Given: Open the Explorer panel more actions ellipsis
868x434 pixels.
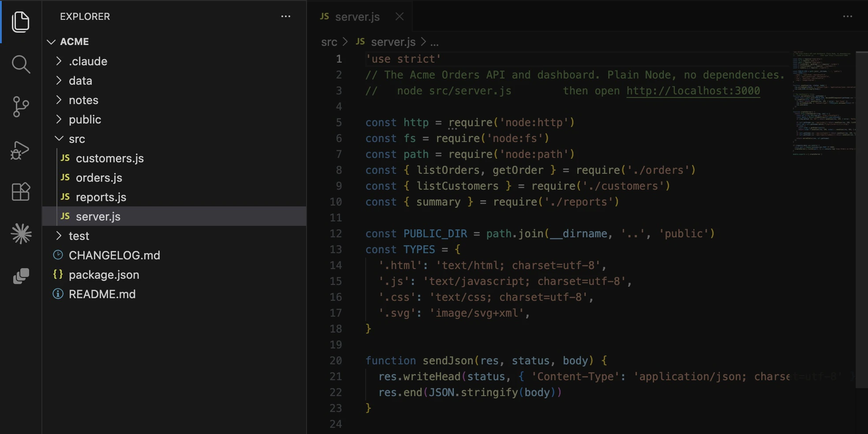Looking at the screenshot, I should point(286,17).
